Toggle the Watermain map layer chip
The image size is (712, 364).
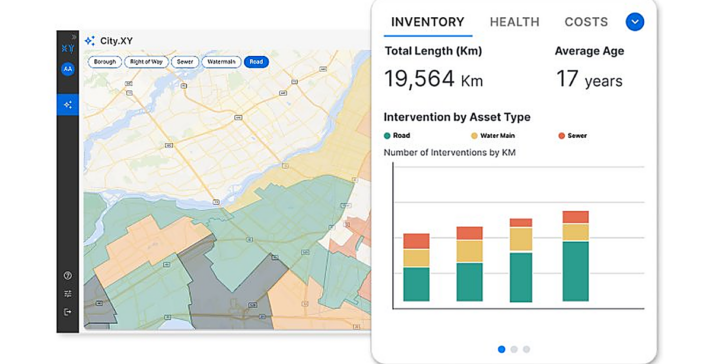(x=221, y=62)
